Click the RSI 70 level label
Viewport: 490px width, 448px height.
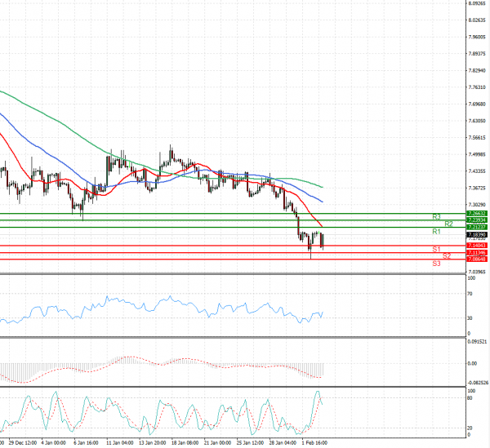[x=470, y=294]
